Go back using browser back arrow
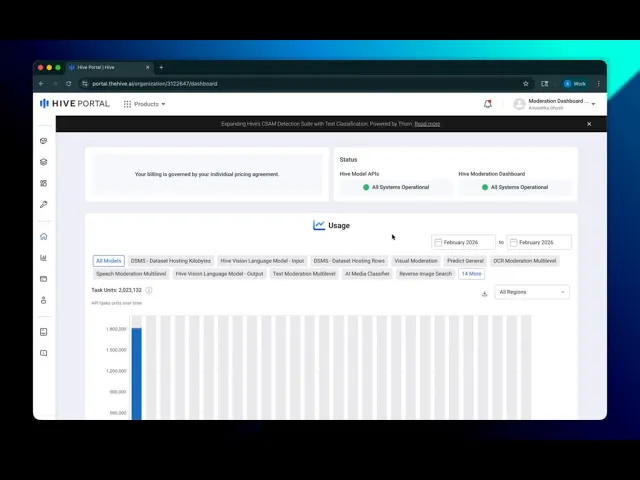 (41, 84)
